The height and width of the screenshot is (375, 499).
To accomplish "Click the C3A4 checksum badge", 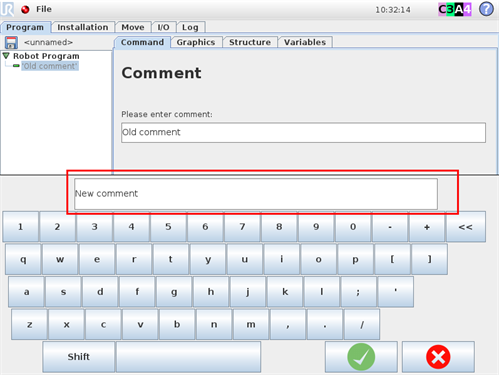I will tap(455, 9).
